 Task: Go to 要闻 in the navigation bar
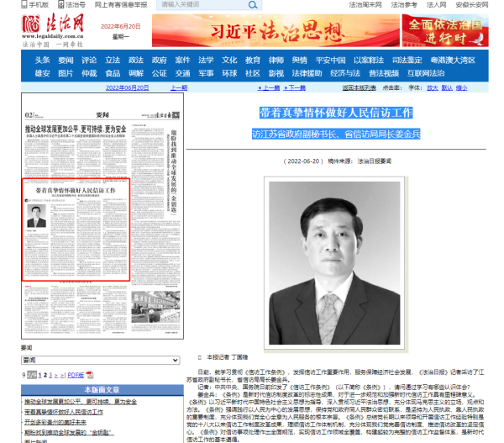click(x=66, y=61)
